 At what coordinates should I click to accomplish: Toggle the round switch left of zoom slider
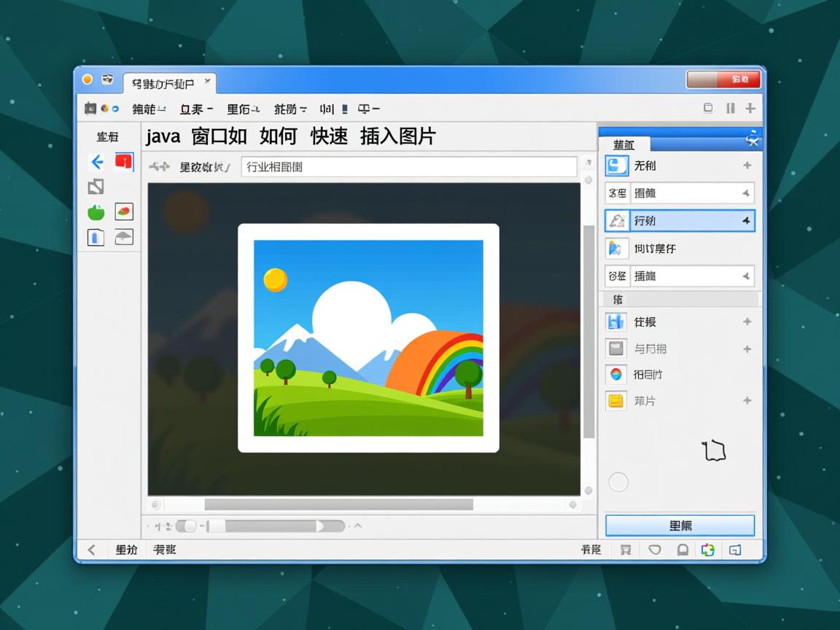click(x=187, y=526)
